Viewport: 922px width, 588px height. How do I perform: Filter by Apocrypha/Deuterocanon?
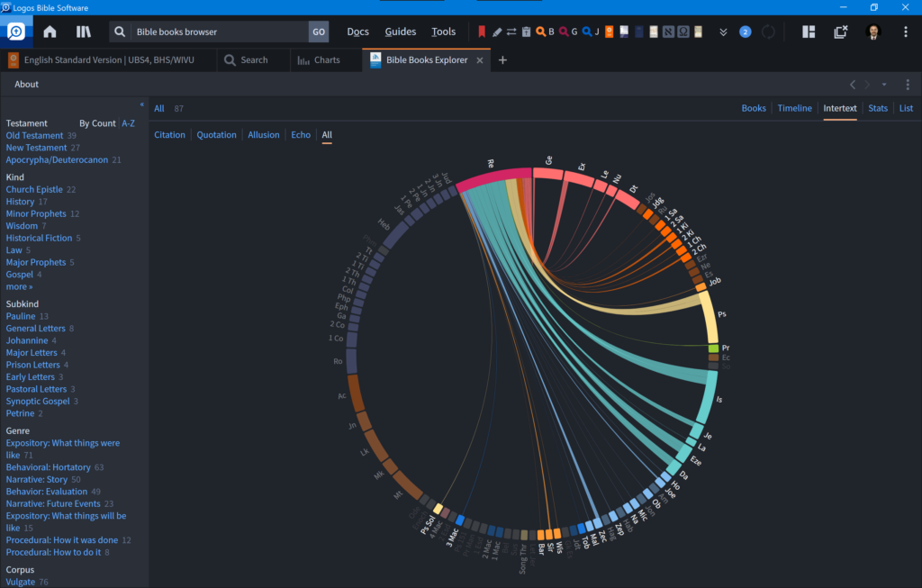pyautogui.click(x=57, y=160)
